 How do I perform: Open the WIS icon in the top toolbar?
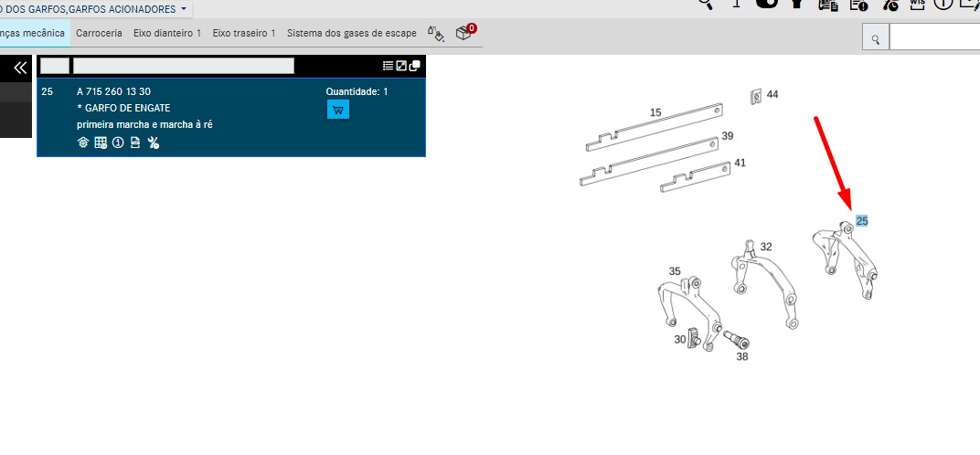(x=918, y=3)
